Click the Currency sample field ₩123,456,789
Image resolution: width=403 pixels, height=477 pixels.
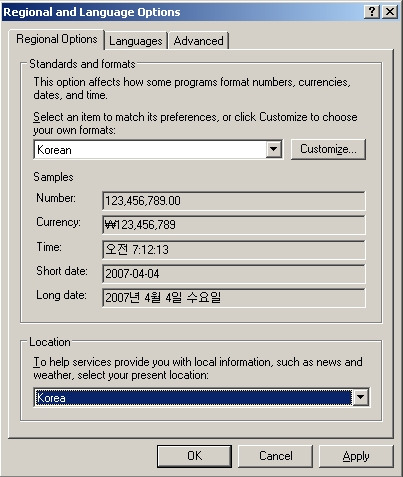point(234,225)
